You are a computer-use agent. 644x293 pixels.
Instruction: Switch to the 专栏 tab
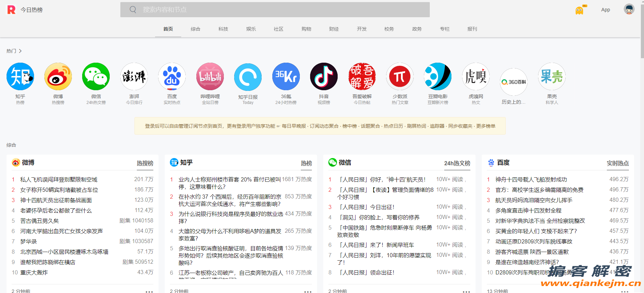445,29
